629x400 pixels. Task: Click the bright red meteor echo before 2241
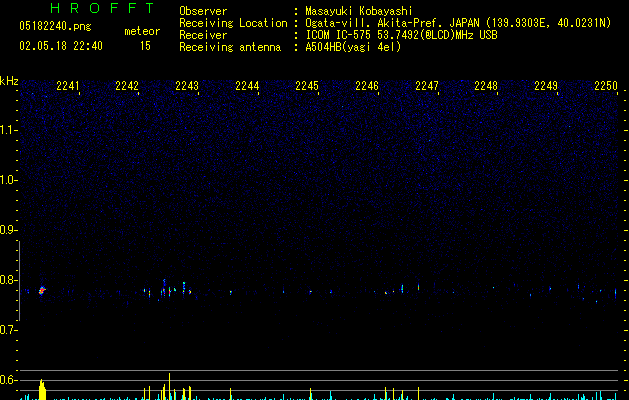42,290
